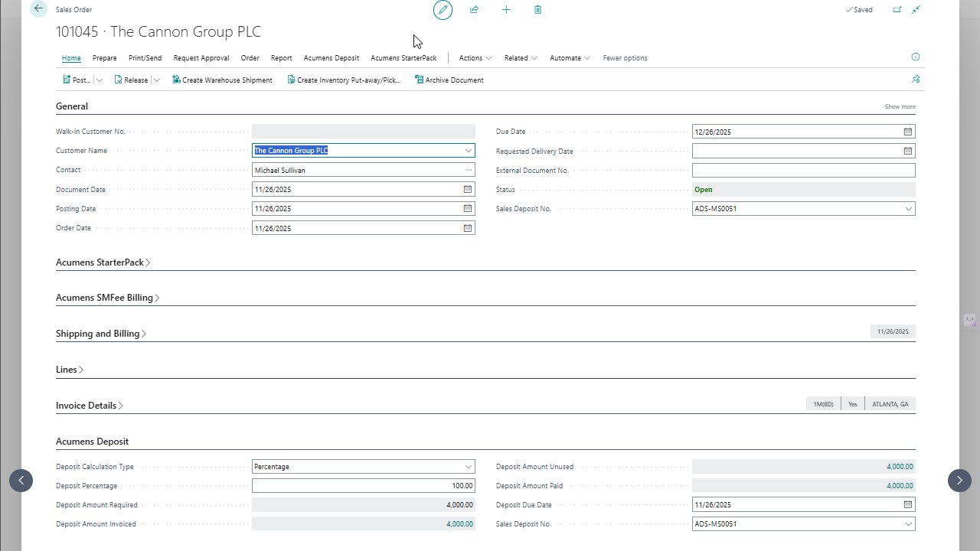Open the Acumens Deposit menu
The width and height of the screenshot is (980, 551).
tap(331, 58)
